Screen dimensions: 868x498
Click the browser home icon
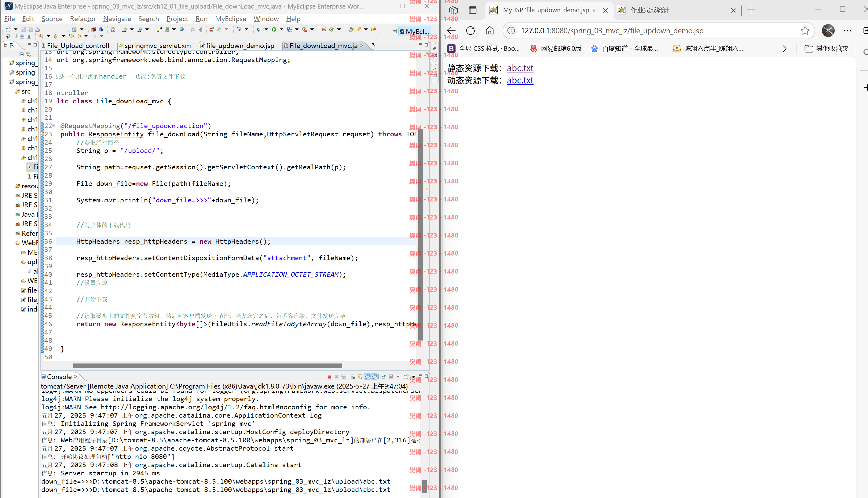click(x=490, y=31)
